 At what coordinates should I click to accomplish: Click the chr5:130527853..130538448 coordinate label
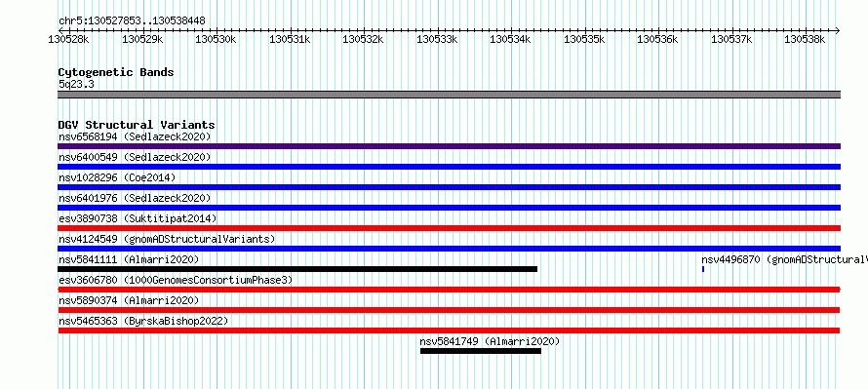(x=132, y=21)
